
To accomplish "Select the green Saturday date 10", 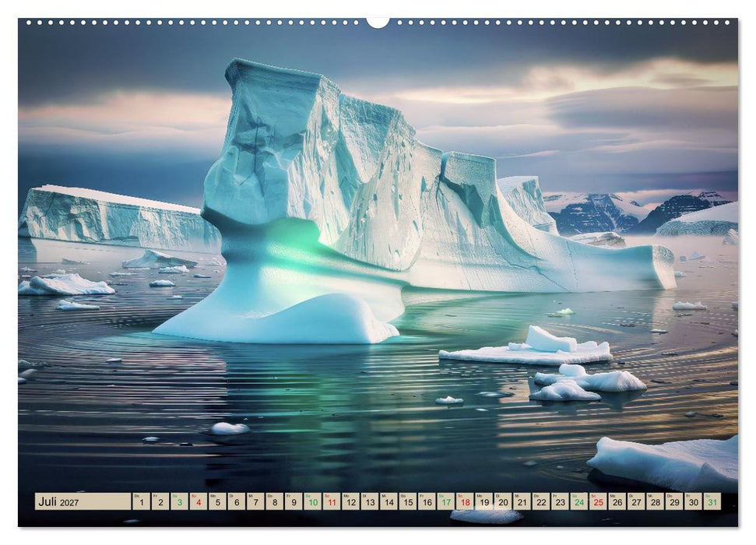I will tap(313, 501).
